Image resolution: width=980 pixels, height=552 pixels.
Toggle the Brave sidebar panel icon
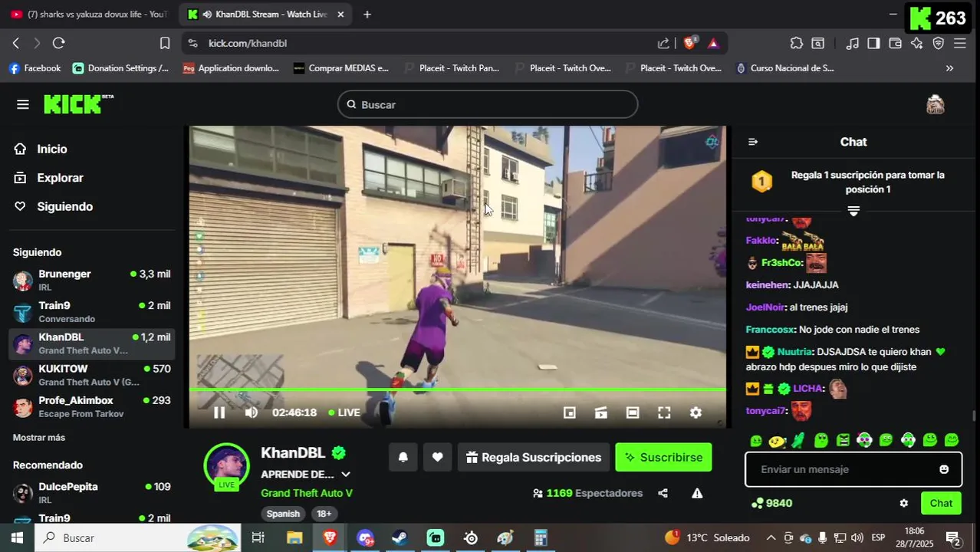(873, 43)
